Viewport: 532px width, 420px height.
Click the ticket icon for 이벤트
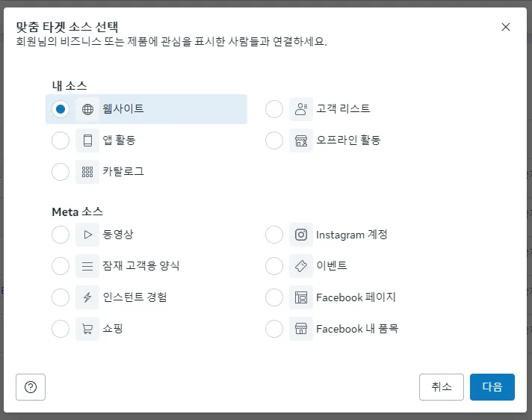point(301,266)
